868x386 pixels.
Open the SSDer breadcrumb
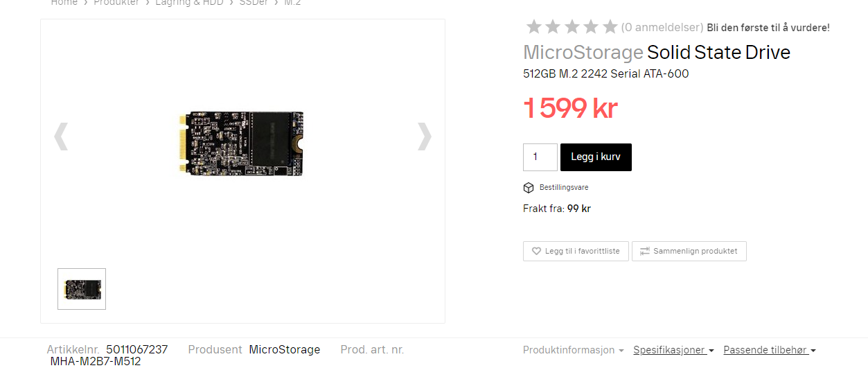click(254, 3)
